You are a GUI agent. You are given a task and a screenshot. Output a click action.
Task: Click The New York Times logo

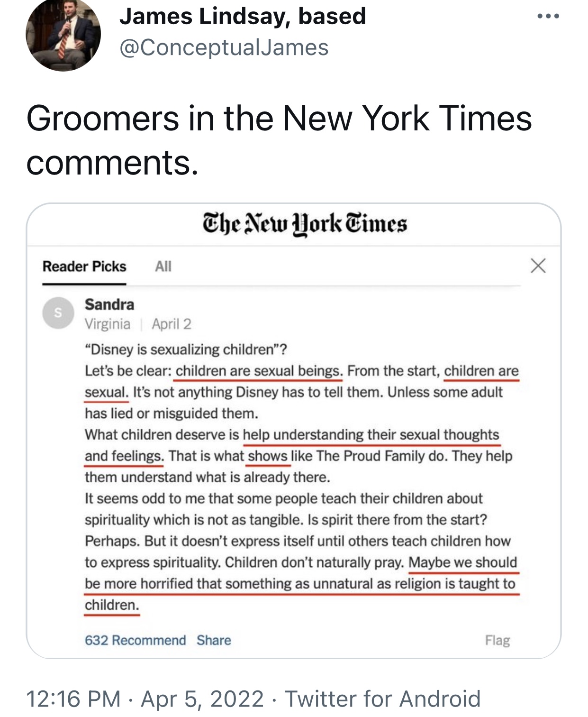pyautogui.click(x=305, y=224)
